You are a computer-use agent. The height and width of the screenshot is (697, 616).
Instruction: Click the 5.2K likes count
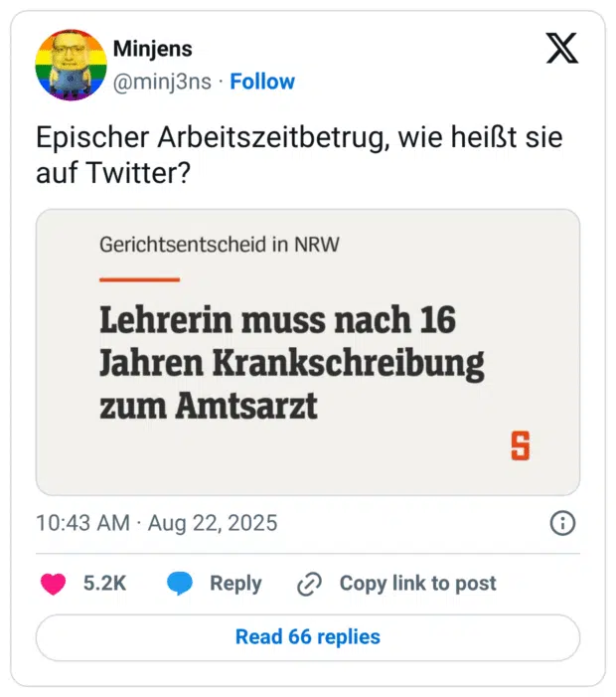click(104, 584)
